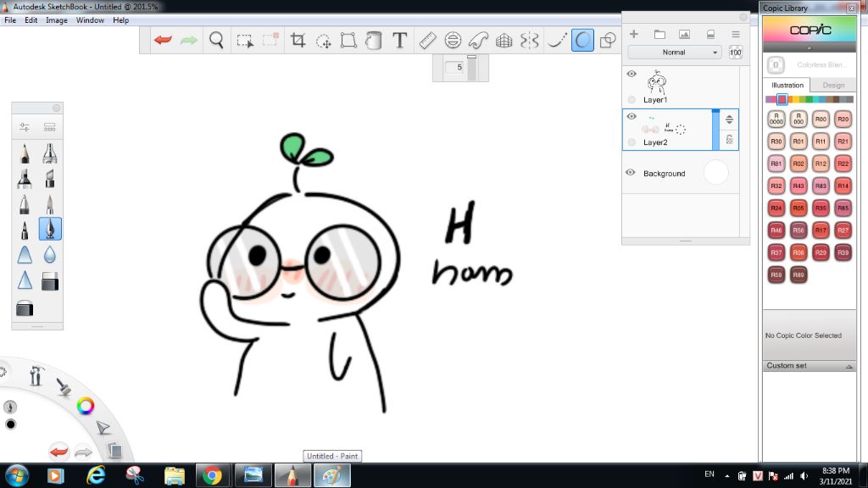This screenshot has width=868, height=488.
Task: Select the French Curve guide
Action: coord(478,41)
